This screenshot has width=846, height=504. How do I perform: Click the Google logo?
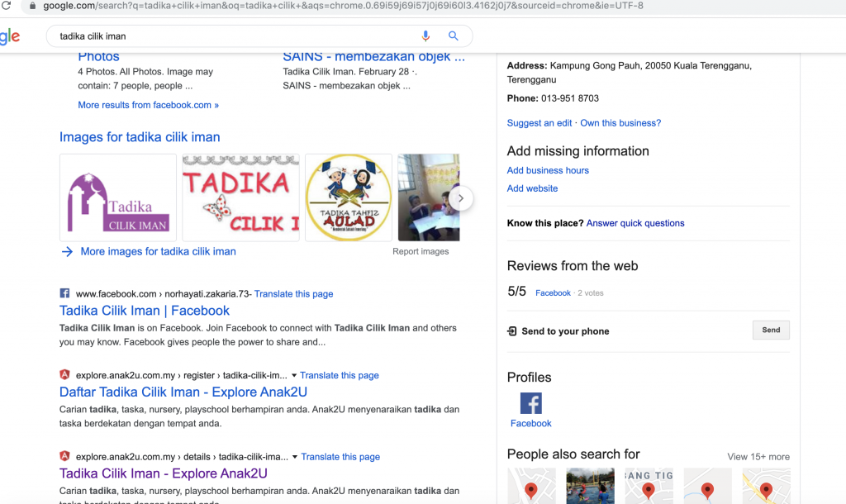pyautogui.click(x=10, y=36)
